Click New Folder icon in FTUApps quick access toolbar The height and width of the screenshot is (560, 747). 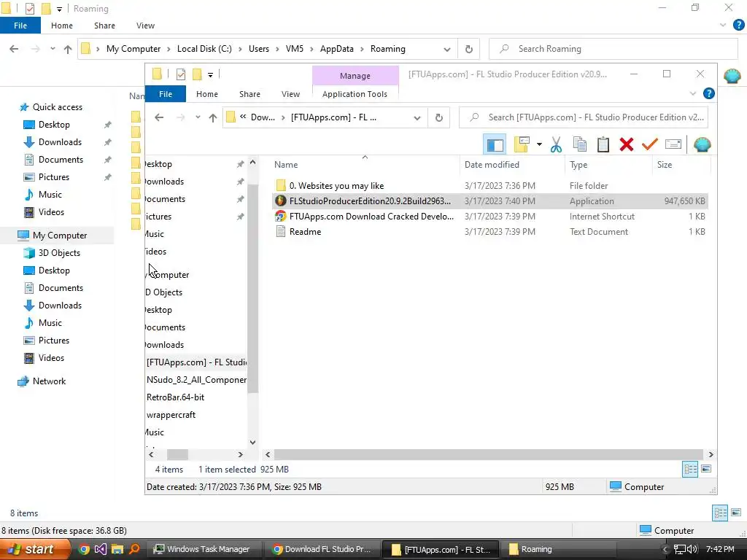point(197,74)
